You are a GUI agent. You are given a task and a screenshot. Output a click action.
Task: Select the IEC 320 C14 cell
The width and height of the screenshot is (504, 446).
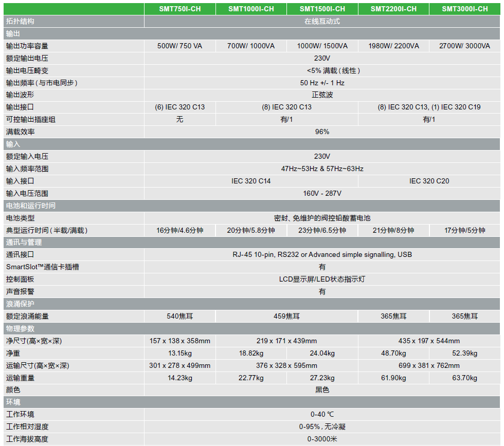251,181
